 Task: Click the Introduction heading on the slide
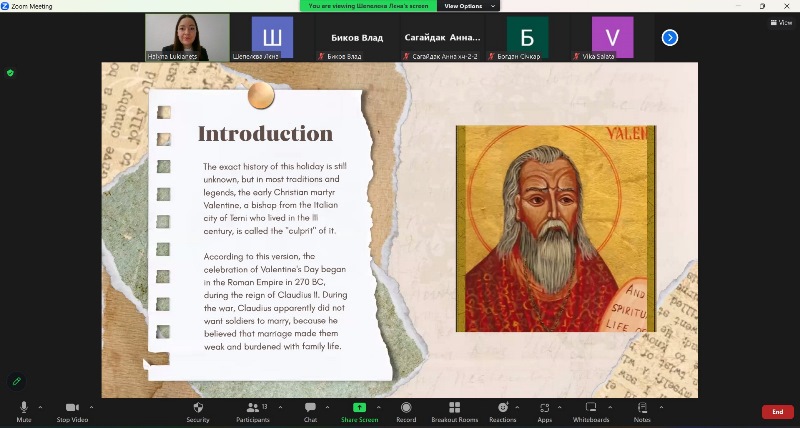click(x=265, y=134)
